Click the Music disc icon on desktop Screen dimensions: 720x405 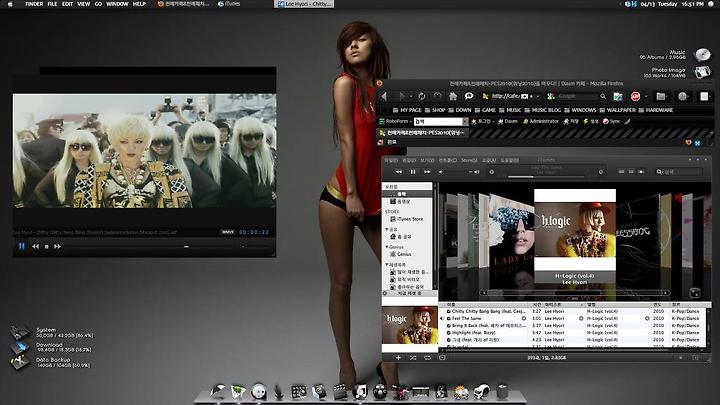point(703,55)
